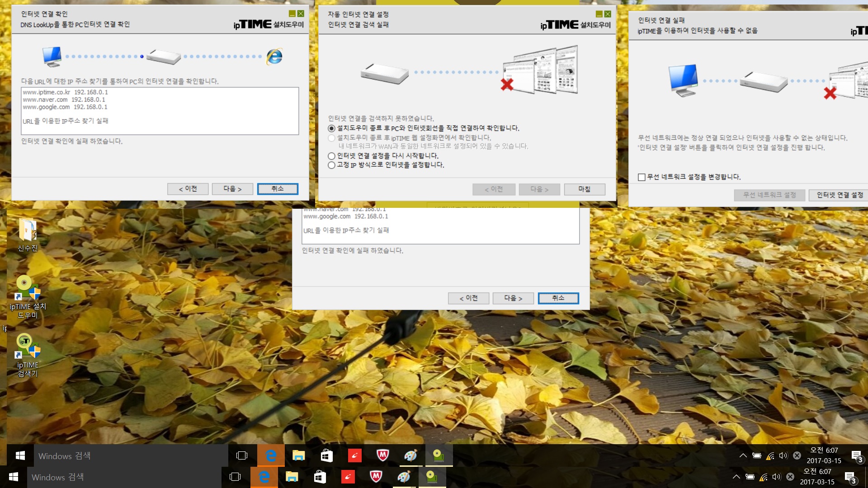This screenshot has height=488, width=868.
Task: Click the router icon in 인터넷 연결 확인 window
Action: click(164, 57)
